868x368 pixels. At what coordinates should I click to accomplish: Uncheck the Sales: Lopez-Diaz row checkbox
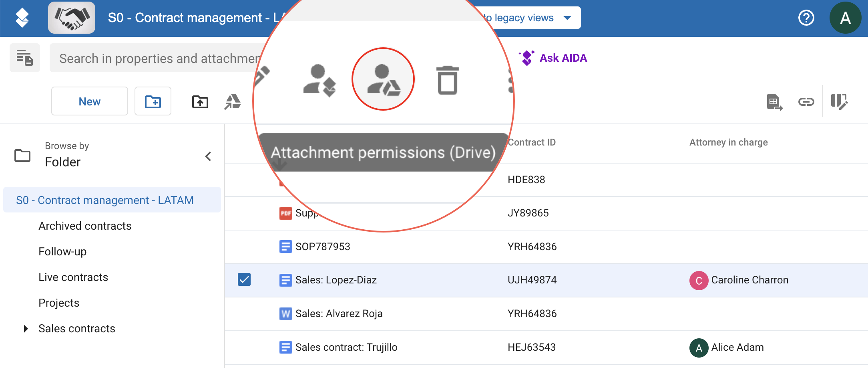(x=244, y=279)
